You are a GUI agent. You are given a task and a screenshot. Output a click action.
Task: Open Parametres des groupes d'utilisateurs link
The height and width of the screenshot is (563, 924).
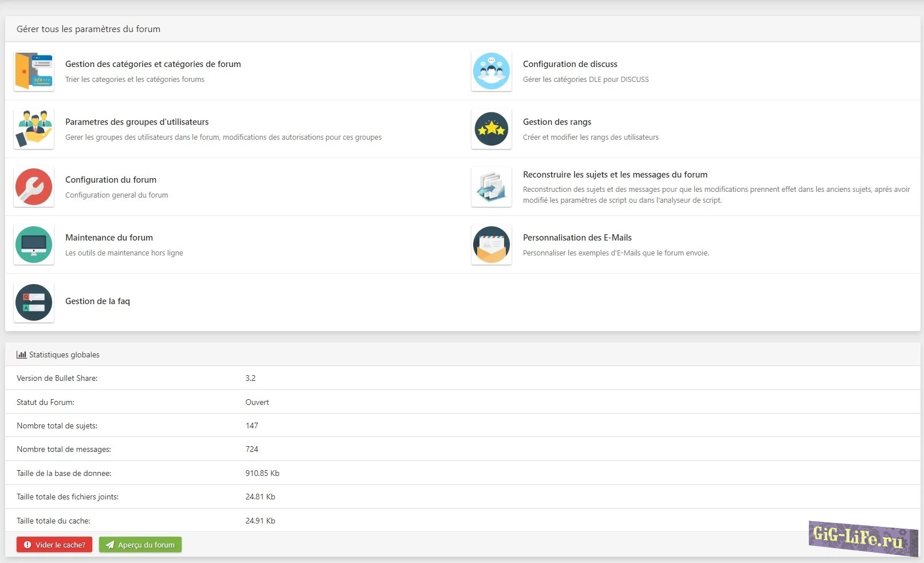click(137, 122)
